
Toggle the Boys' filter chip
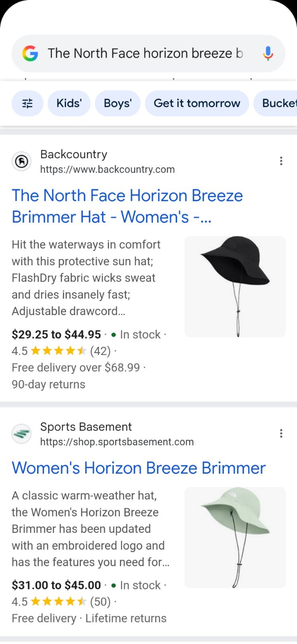(x=118, y=103)
